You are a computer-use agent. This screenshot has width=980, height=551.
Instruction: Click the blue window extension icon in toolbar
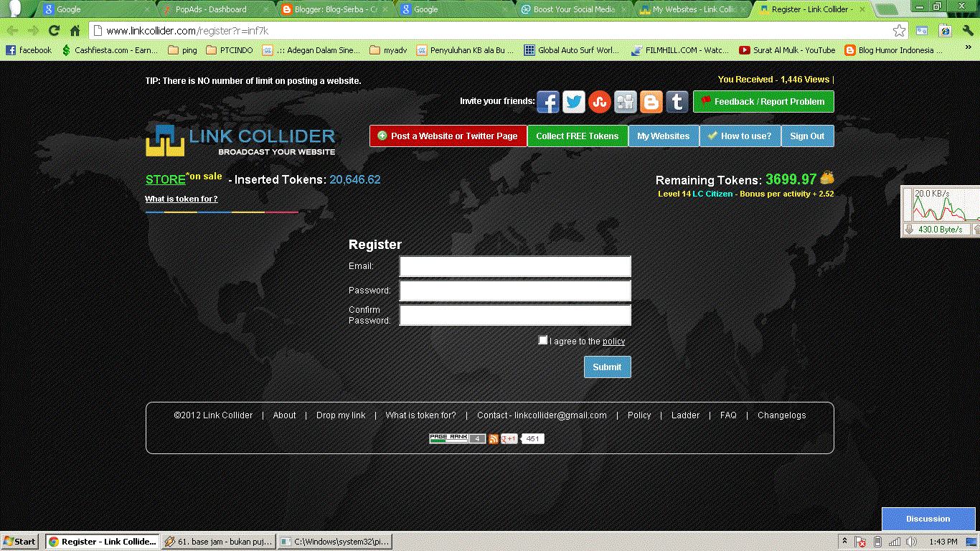923,31
